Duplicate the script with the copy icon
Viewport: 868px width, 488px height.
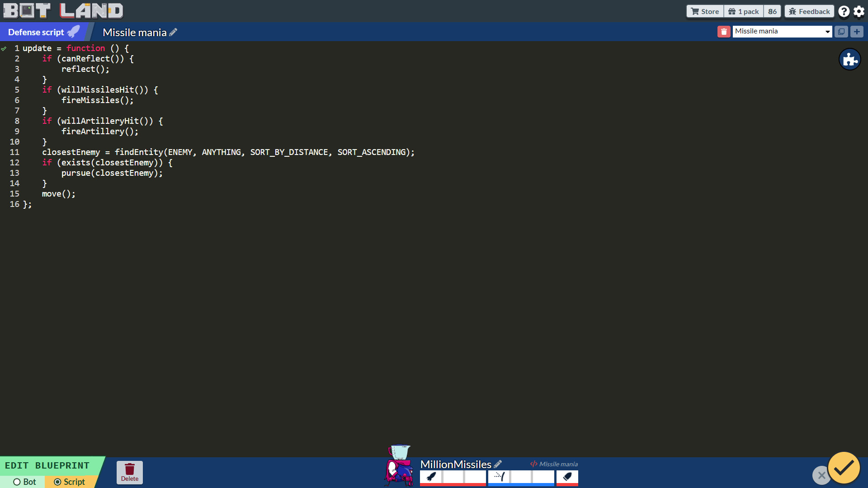(841, 32)
